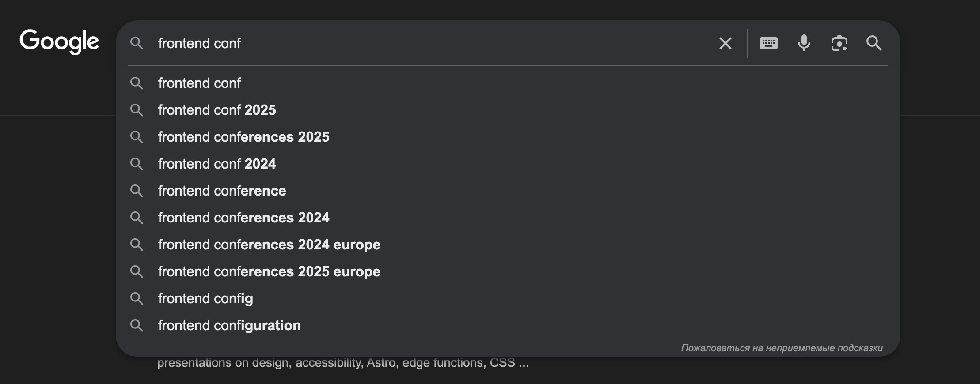Viewport: 980px width, 384px height.
Task: Choose the 'frontend conference' suggestion
Action: coord(222,191)
